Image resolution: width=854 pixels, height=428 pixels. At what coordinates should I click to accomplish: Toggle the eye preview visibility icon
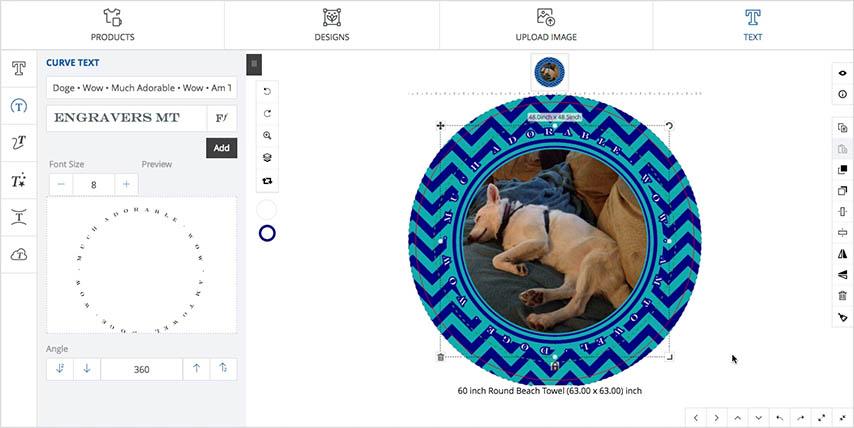click(x=843, y=74)
